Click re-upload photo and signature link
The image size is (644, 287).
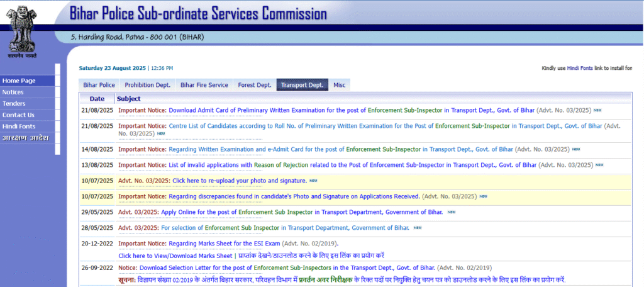coord(239,181)
